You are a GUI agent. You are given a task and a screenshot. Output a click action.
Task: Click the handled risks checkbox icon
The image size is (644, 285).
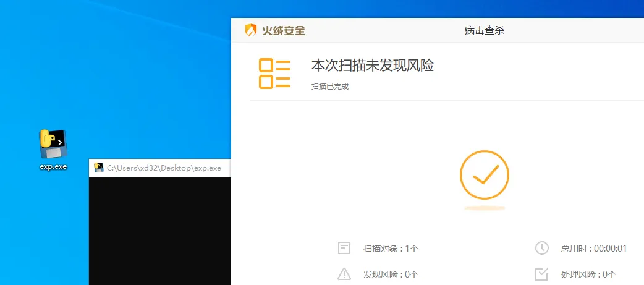[x=541, y=274]
